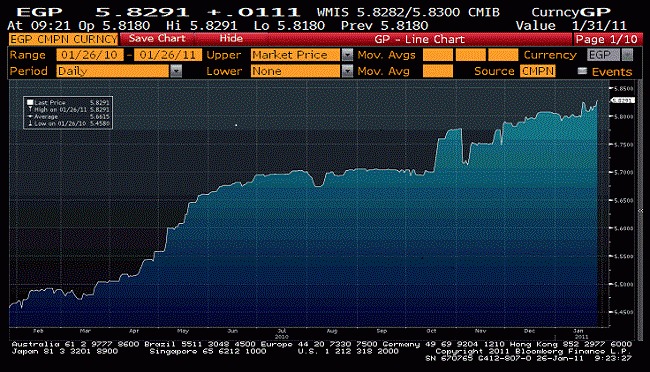Click the EGP CMPN CURNCY security field
650x372 pixels.
click(63, 39)
